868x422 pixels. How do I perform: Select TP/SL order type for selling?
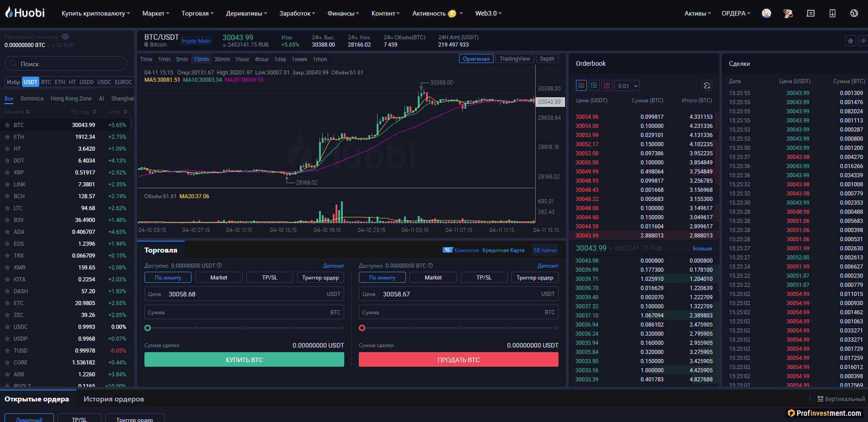coord(484,277)
